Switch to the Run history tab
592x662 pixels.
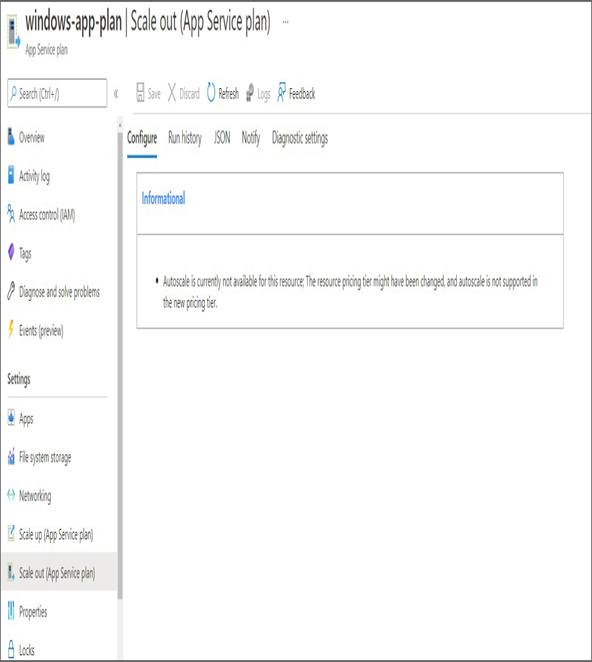(185, 138)
